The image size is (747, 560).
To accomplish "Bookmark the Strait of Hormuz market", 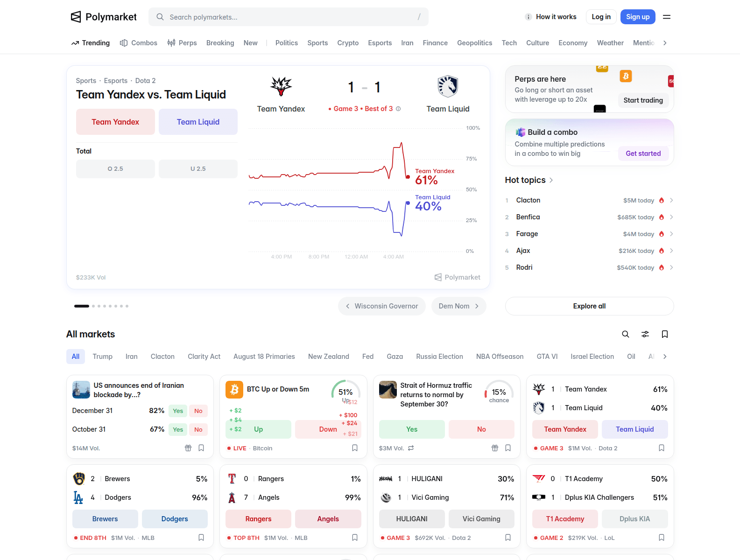I will [508, 448].
